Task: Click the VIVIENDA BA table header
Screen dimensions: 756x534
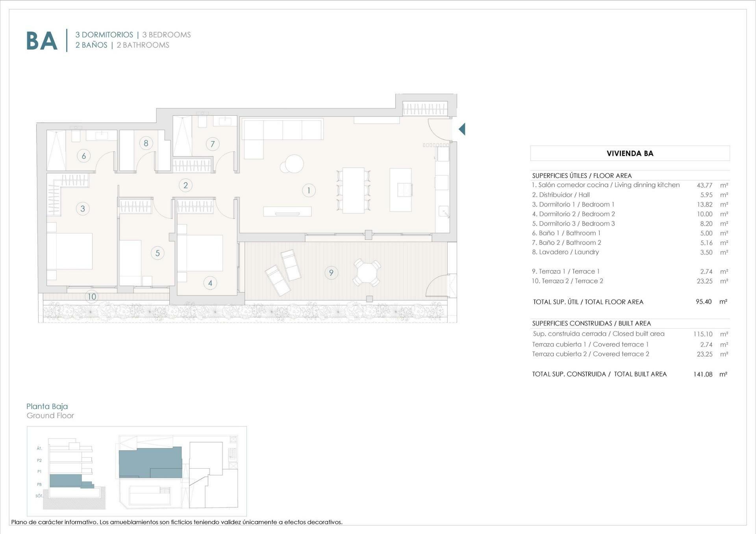Action: click(630, 153)
